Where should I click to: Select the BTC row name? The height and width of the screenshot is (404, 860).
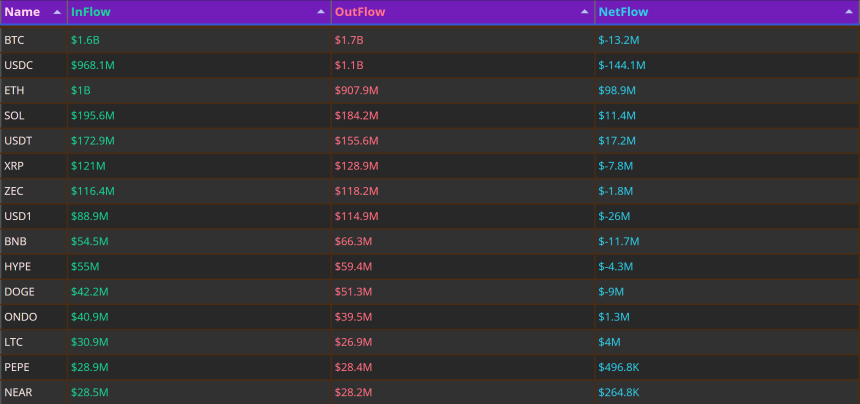click(14, 40)
